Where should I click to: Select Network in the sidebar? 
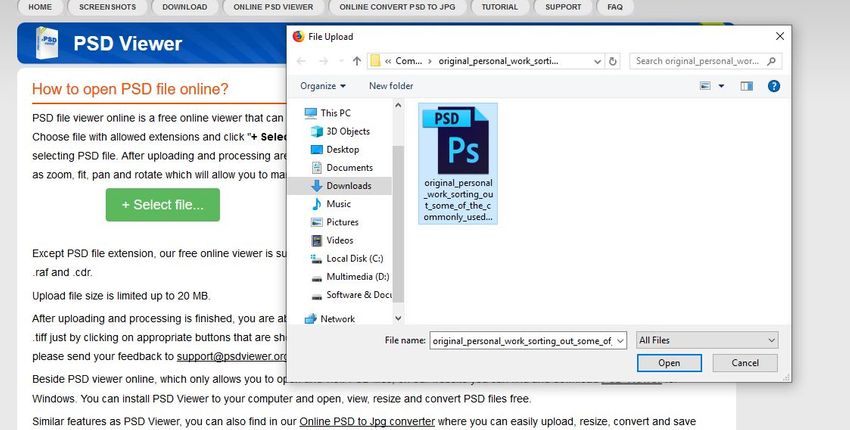(x=337, y=319)
